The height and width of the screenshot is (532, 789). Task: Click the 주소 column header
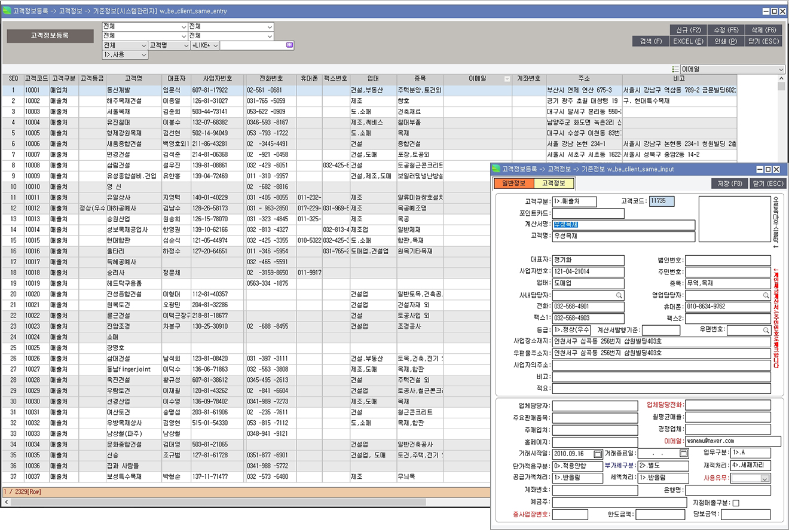point(584,79)
